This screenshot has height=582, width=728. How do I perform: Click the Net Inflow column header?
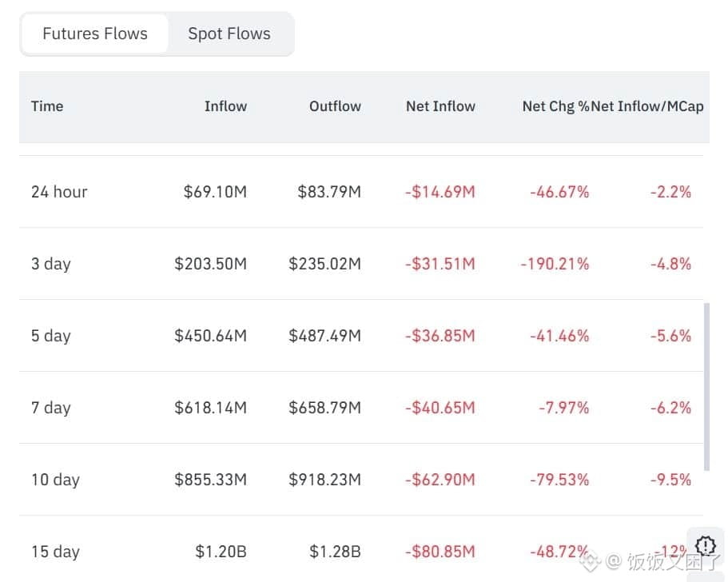point(440,106)
